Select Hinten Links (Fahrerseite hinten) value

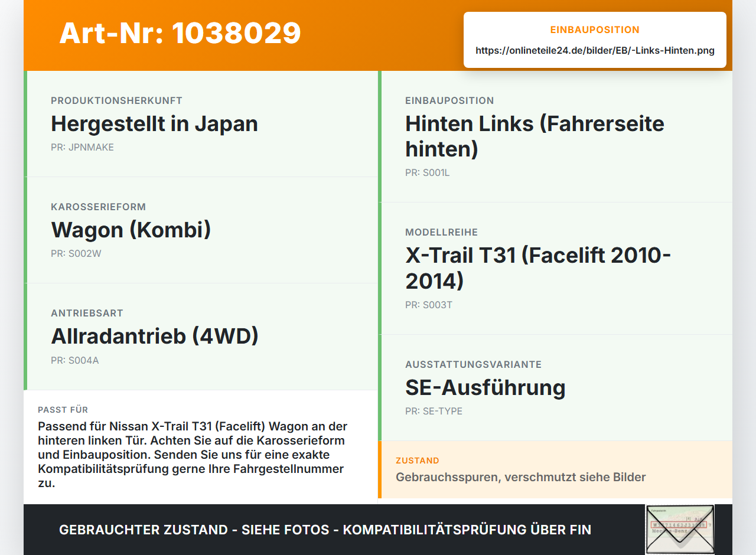535,136
